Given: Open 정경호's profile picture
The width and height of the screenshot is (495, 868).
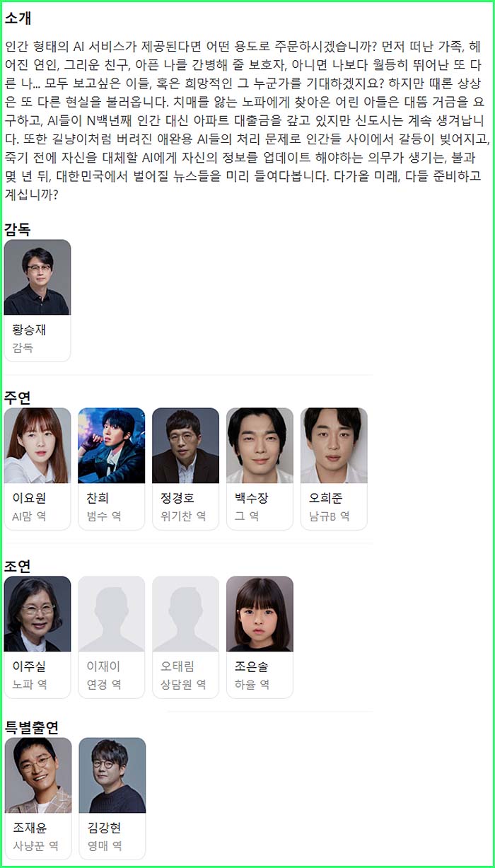Looking at the screenshot, I should 186,446.
